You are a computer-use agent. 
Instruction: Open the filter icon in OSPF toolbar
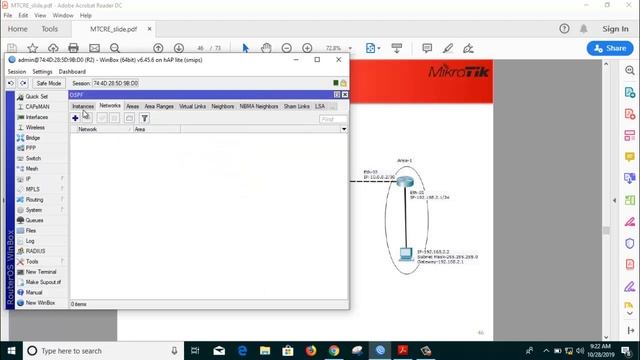(144, 118)
